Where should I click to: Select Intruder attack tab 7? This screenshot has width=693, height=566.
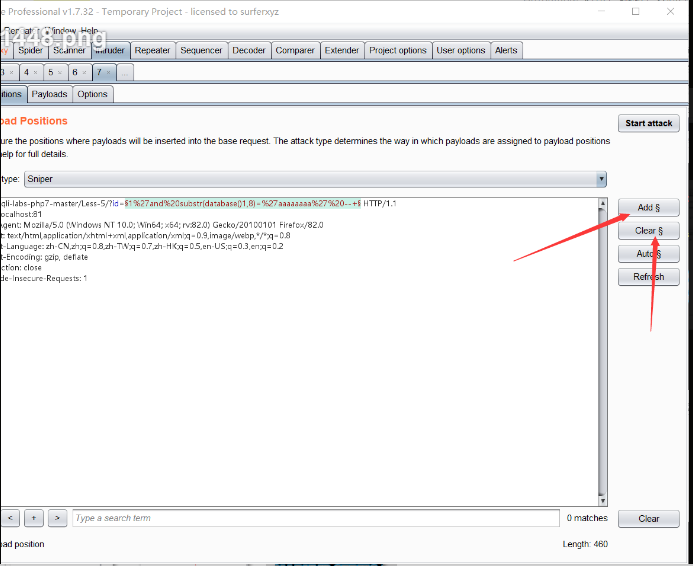point(99,72)
